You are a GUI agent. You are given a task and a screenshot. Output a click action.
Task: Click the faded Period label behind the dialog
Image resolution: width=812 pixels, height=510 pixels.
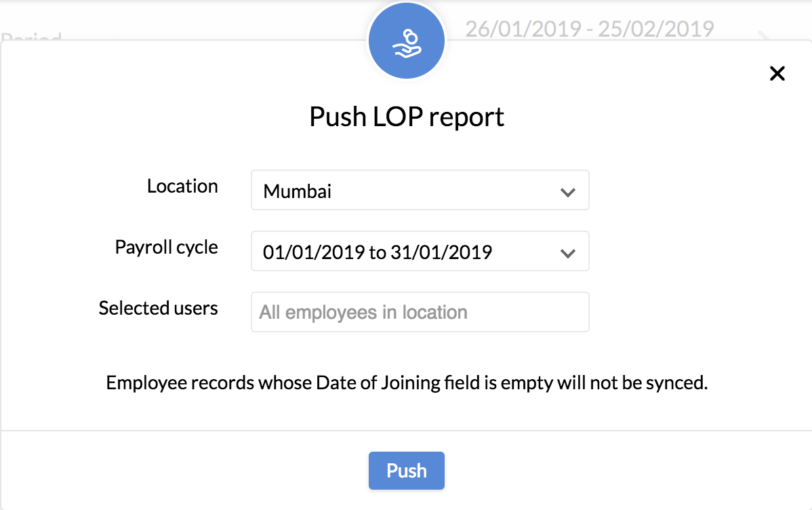(x=31, y=37)
